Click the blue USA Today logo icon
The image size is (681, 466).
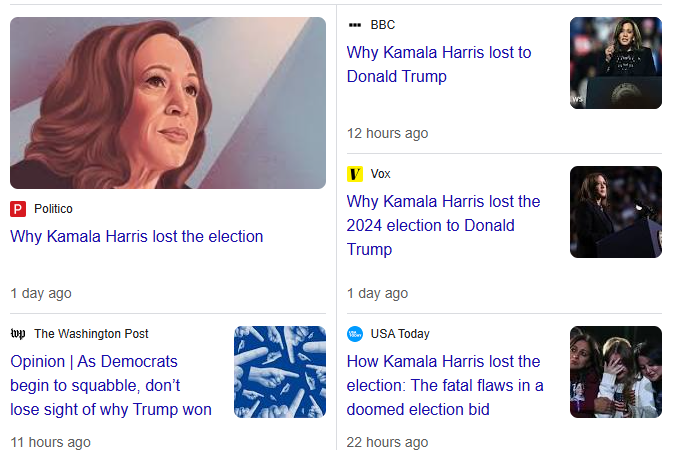pyautogui.click(x=355, y=333)
